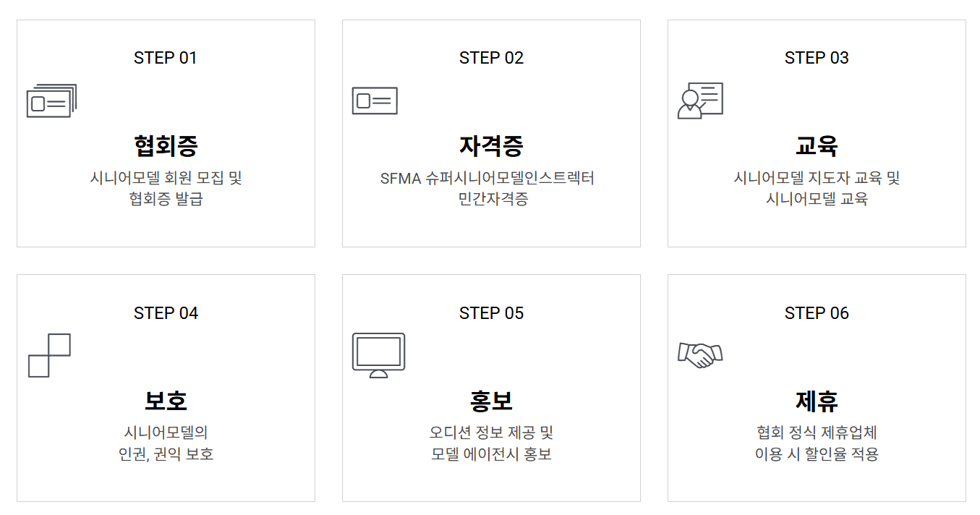The height and width of the screenshot is (515, 980).
Task: Open the 제휴 heading
Action: 817,400
